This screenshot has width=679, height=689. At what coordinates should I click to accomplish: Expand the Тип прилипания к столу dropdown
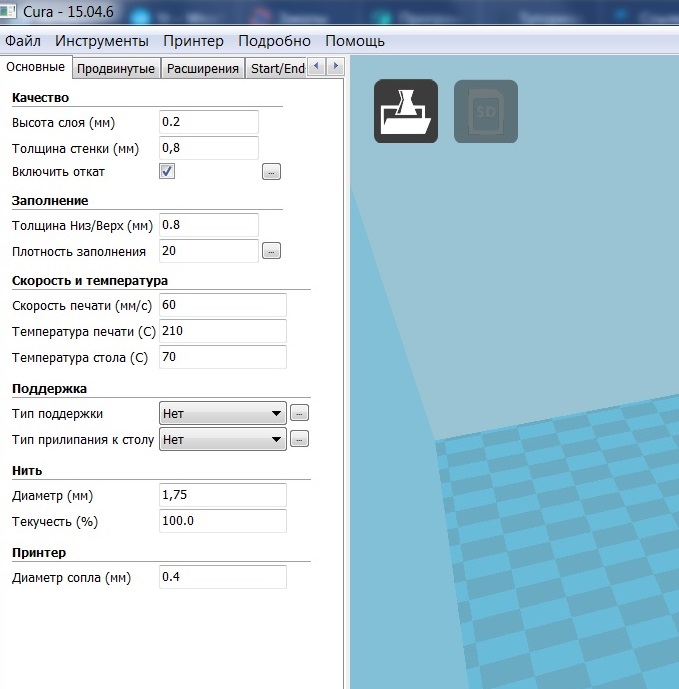[x=222, y=439]
